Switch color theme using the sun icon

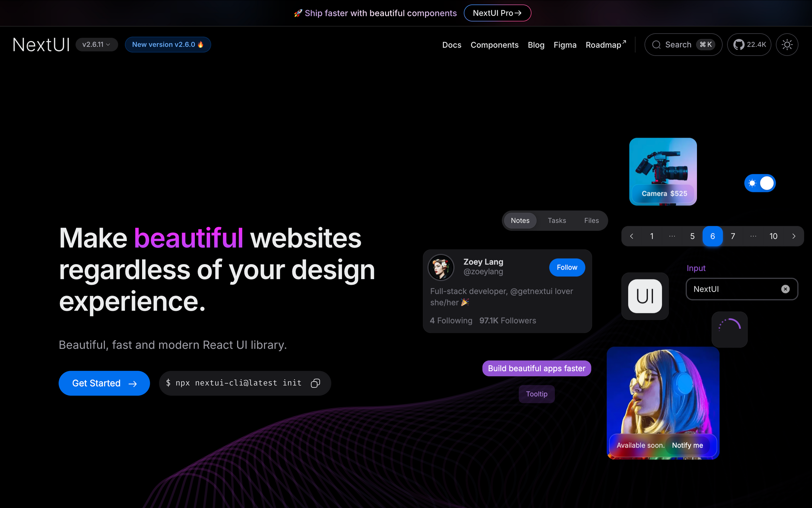pyautogui.click(x=787, y=44)
